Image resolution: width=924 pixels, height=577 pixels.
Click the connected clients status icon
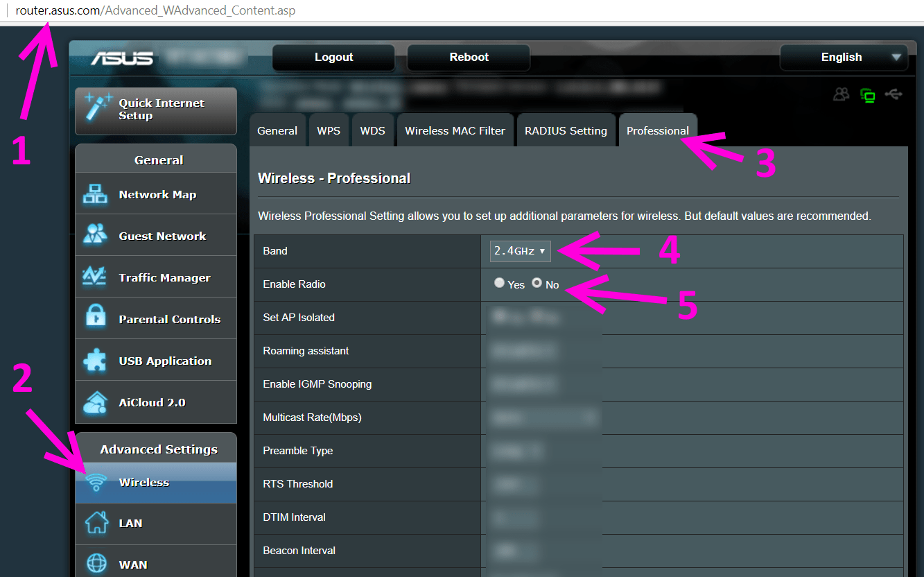point(842,94)
